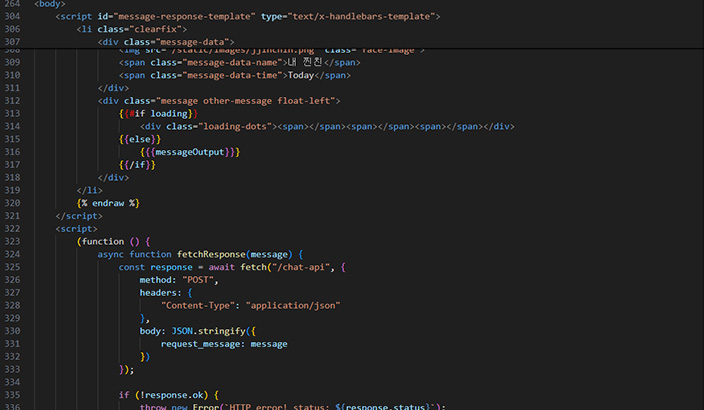
Task: Click the {{#if loading}} handlebars tag
Action: coord(150,113)
